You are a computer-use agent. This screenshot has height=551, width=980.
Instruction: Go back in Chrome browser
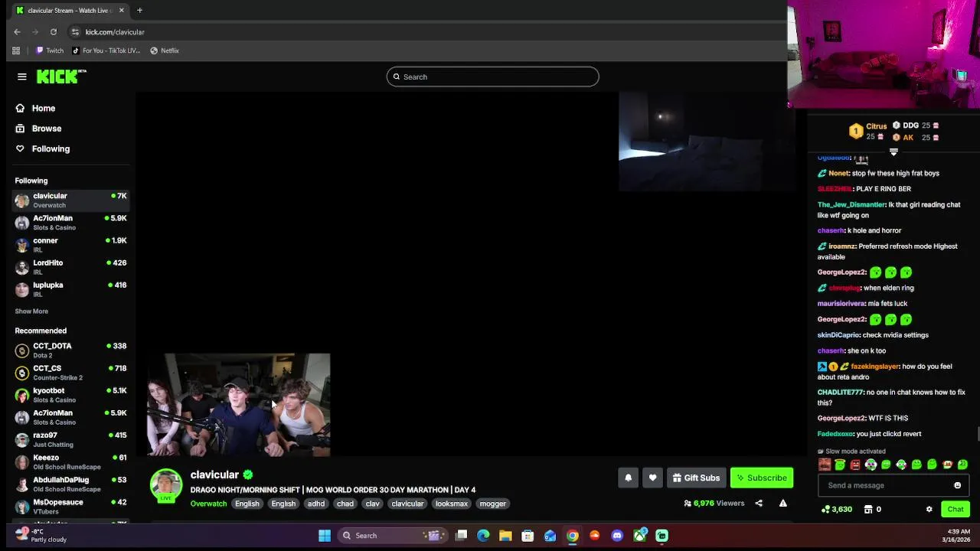click(x=17, y=32)
